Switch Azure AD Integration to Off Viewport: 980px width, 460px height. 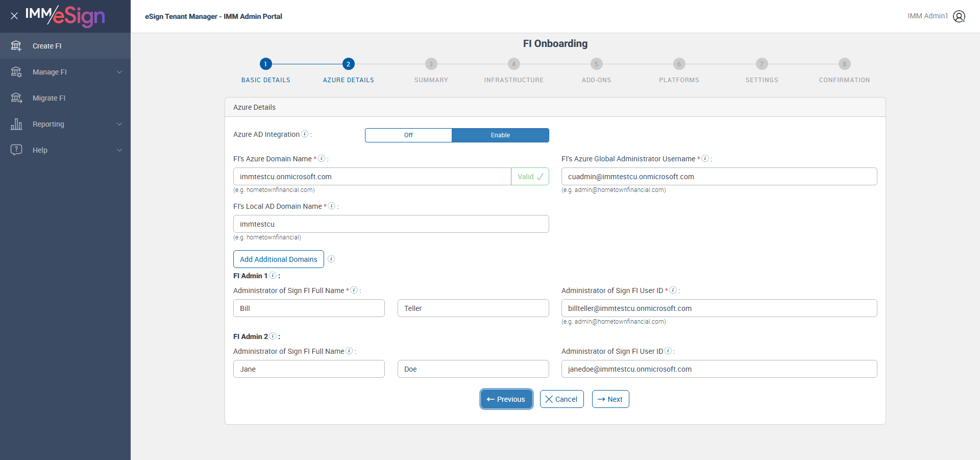408,135
